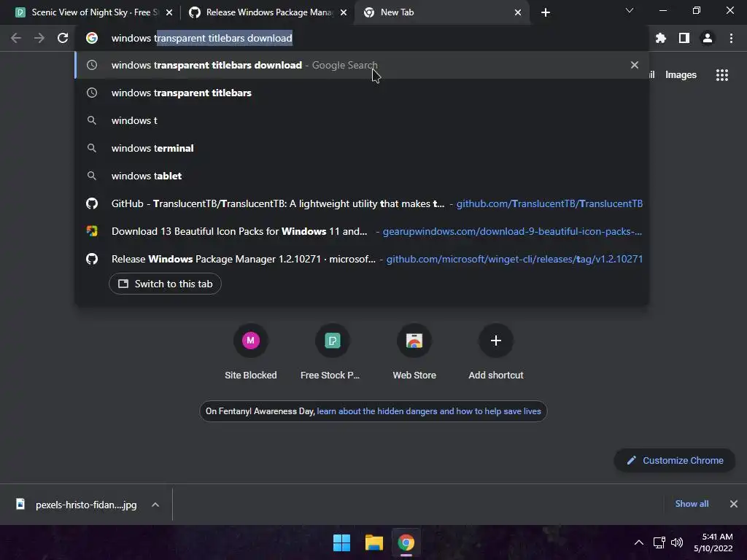Choose the 'windows tablet' suggestion
Image resolution: width=747 pixels, height=560 pixels.
tap(361, 176)
